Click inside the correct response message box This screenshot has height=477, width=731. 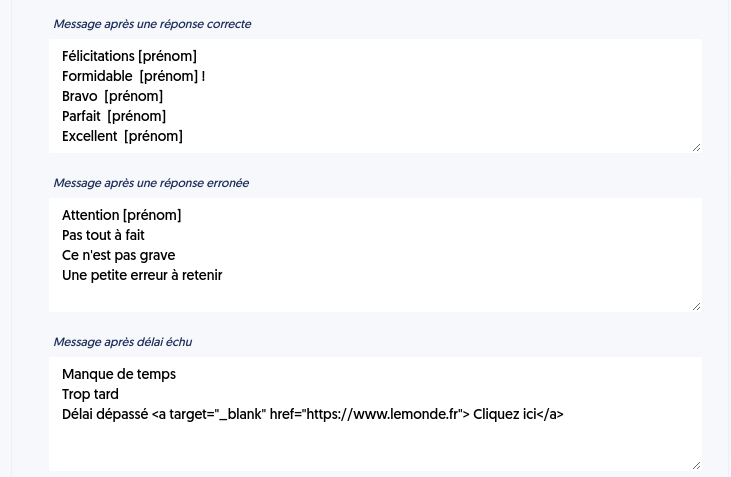point(375,96)
